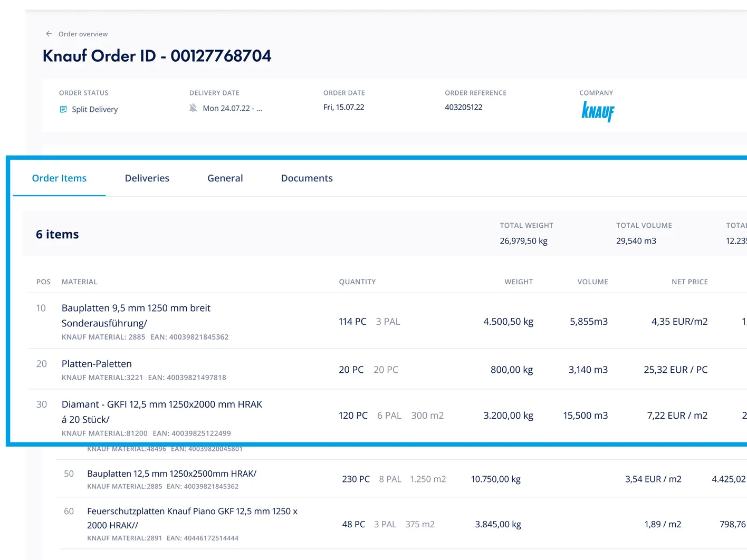The image size is (747, 560).
Task: Click order reference 403205122
Action: tap(464, 107)
